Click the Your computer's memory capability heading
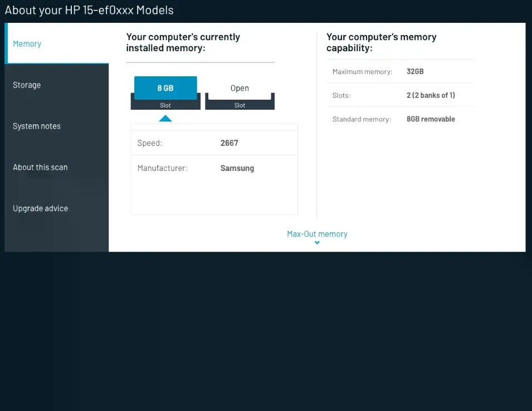Viewport: 532px width, 411px height. click(x=382, y=42)
